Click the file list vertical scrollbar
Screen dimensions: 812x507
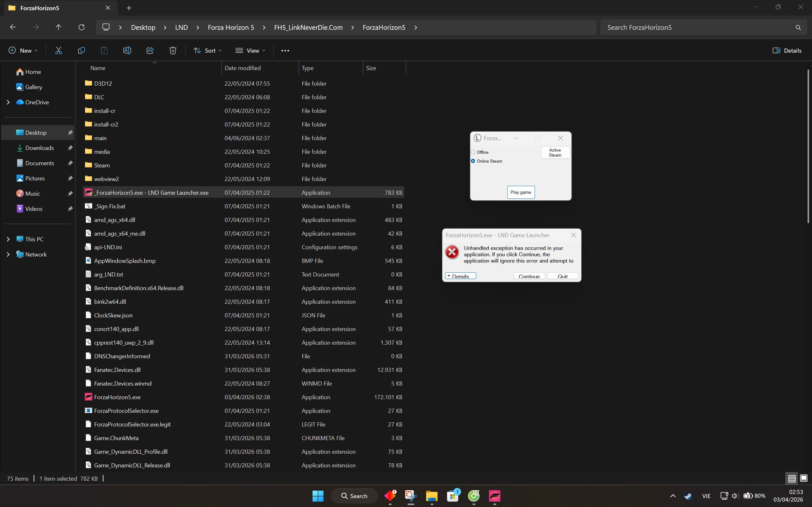(x=808, y=146)
